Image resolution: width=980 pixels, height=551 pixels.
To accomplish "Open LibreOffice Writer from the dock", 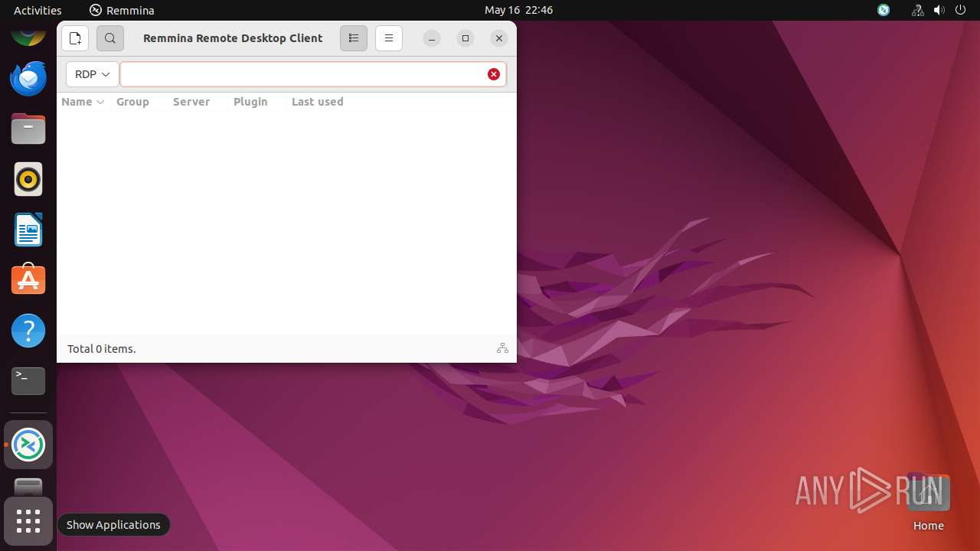I will click(x=28, y=230).
